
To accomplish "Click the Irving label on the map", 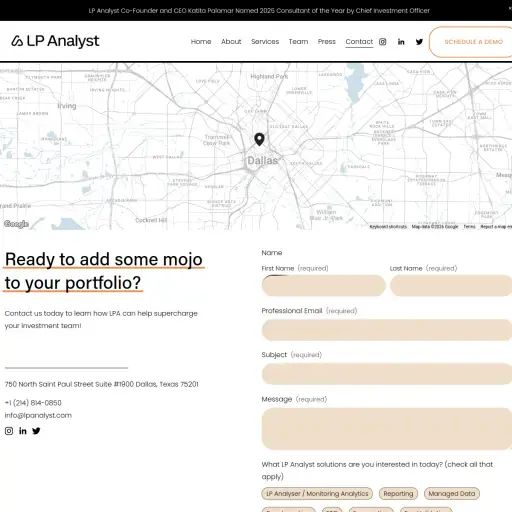I will [67, 106].
